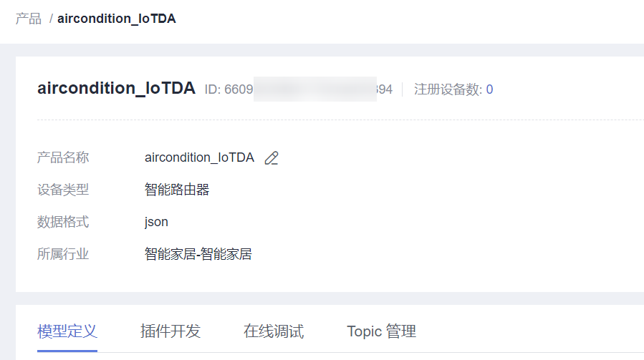Image resolution: width=644 pixels, height=360 pixels.
Task: Select the 在线调试 tab
Action: pos(274,331)
